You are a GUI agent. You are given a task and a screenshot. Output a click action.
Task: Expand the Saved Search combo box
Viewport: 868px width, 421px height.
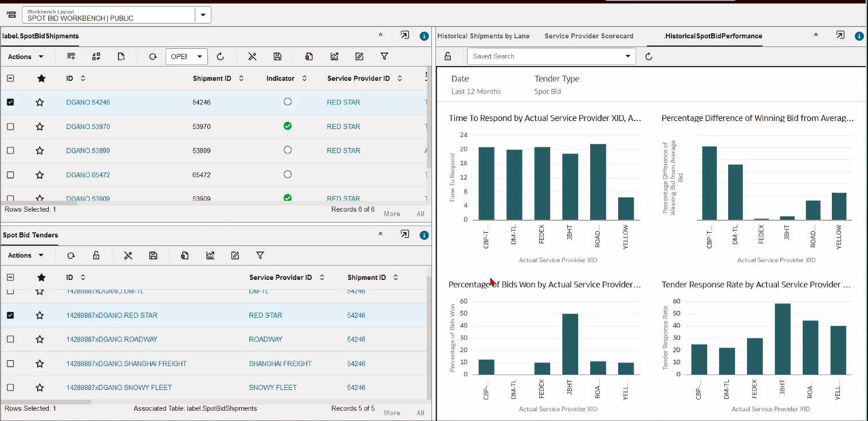pyautogui.click(x=629, y=56)
